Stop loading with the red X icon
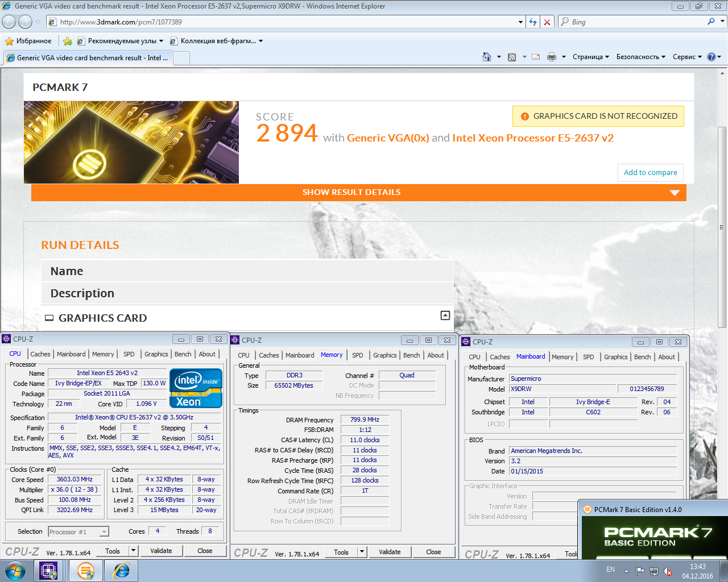The width and height of the screenshot is (728, 582). point(547,22)
